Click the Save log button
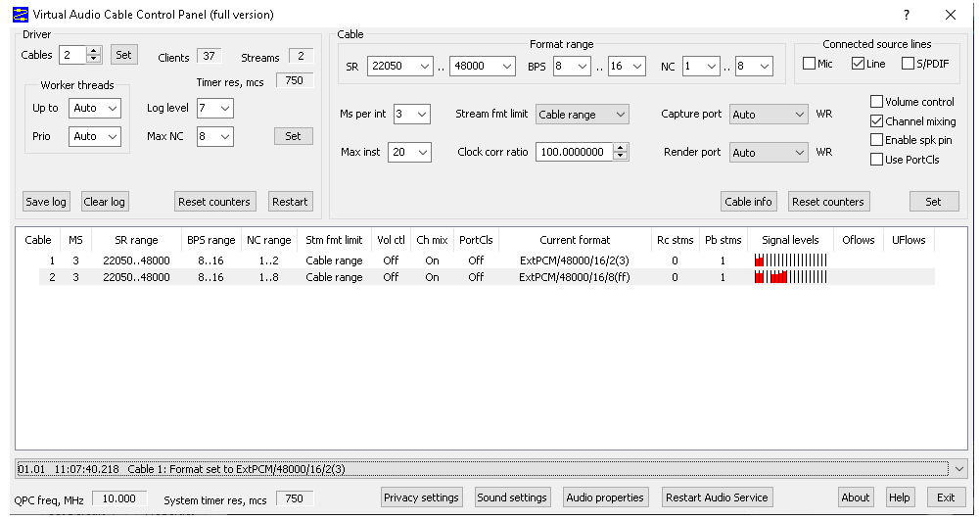 [x=46, y=202]
